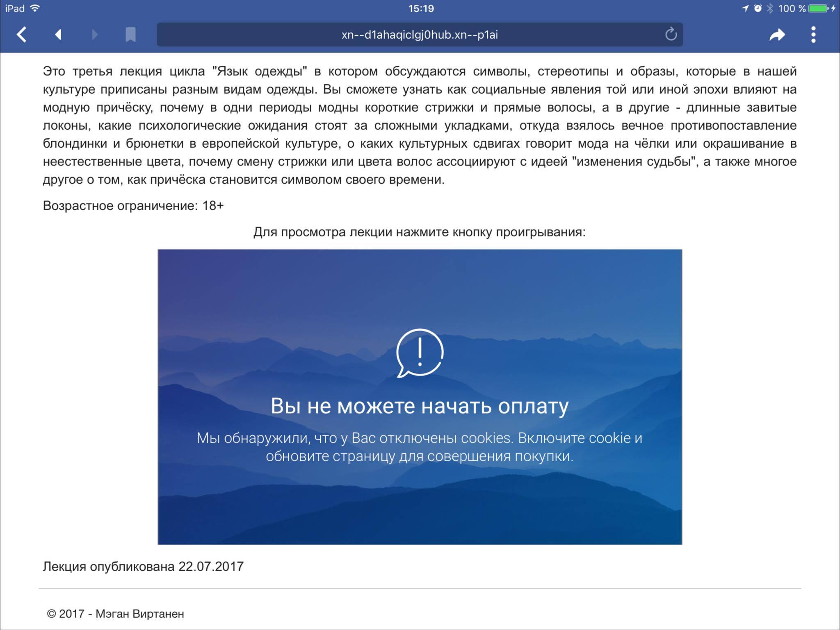This screenshot has width=840, height=630.
Task: Tap the alarm clock status icon
Action: pyautogui.click(x=758, y=9)
